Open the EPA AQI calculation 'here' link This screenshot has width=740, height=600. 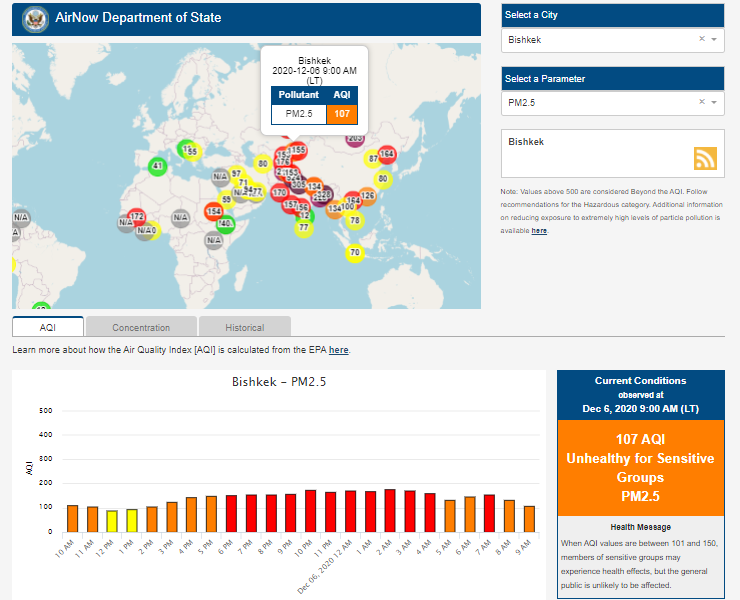pos(339,350)
